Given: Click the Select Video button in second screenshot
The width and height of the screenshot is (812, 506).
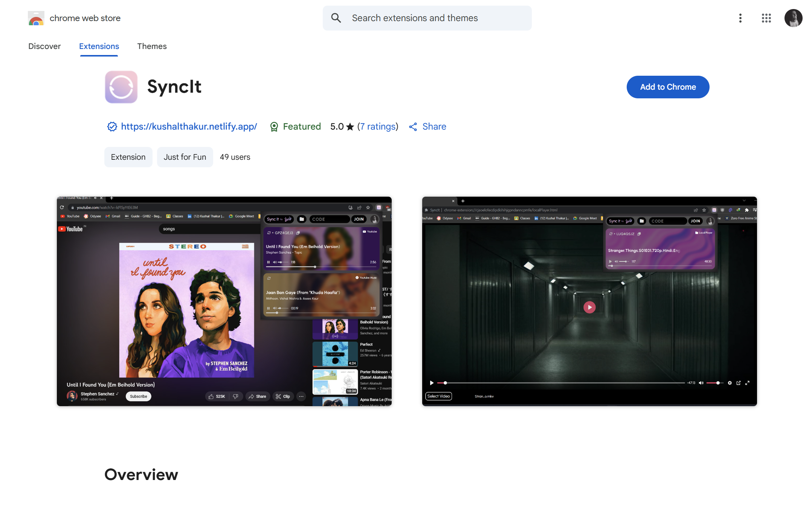Looking at the screenshot, I should point(439,396).
